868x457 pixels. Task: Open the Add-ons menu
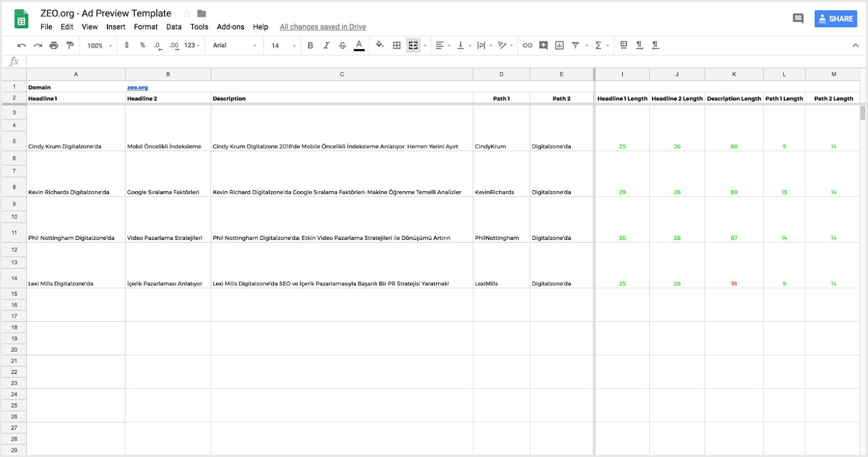click(231, 27)
